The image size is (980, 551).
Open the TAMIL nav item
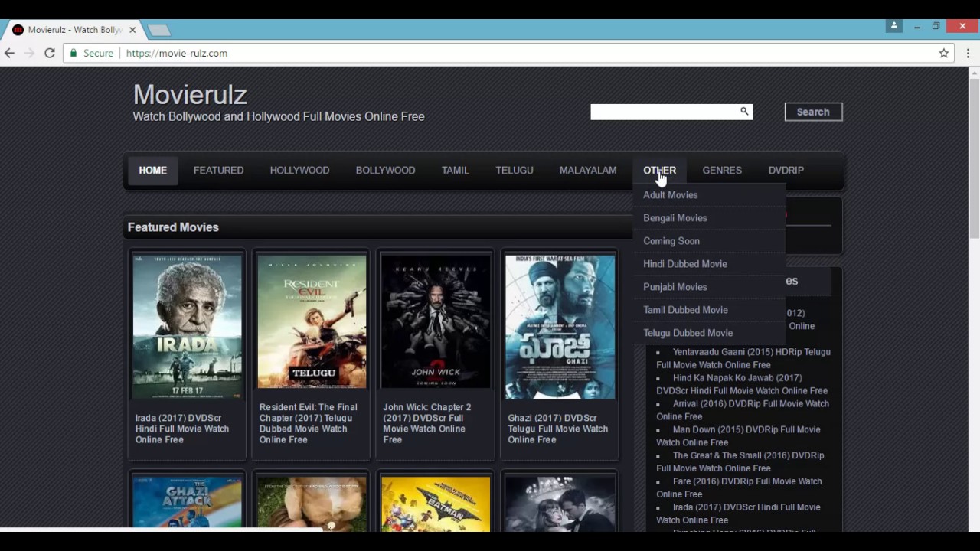pyautogui.click(x=455, y=170)
